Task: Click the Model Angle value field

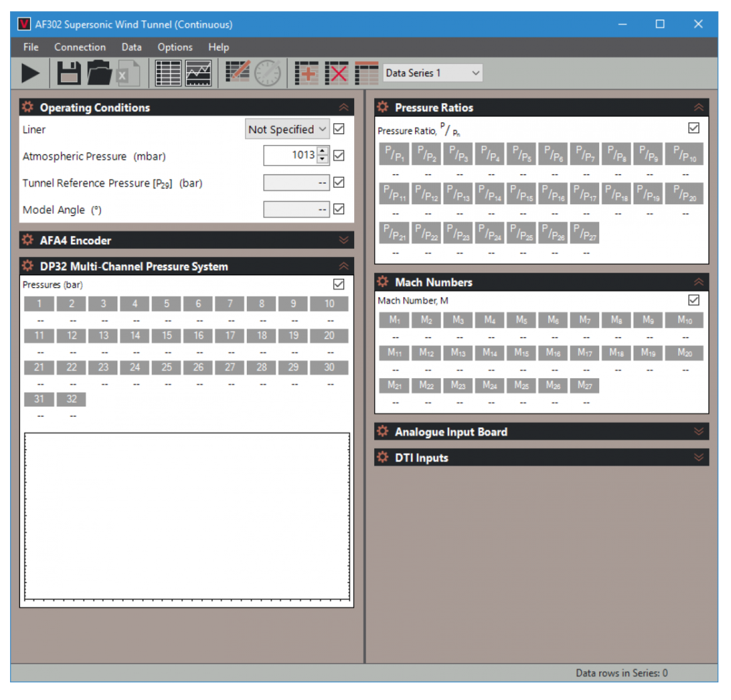Action: pyautogui.click(x=296, y=209)
